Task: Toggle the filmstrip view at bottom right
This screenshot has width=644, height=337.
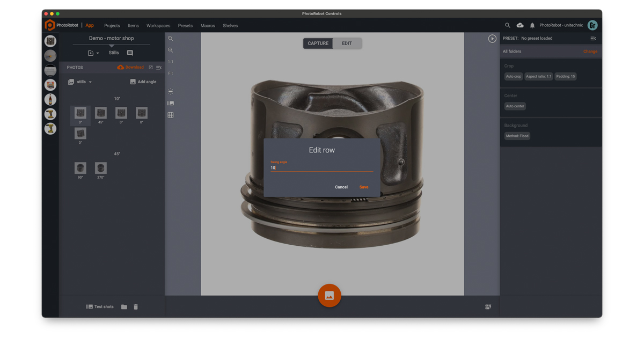Action: click(488, 306)
